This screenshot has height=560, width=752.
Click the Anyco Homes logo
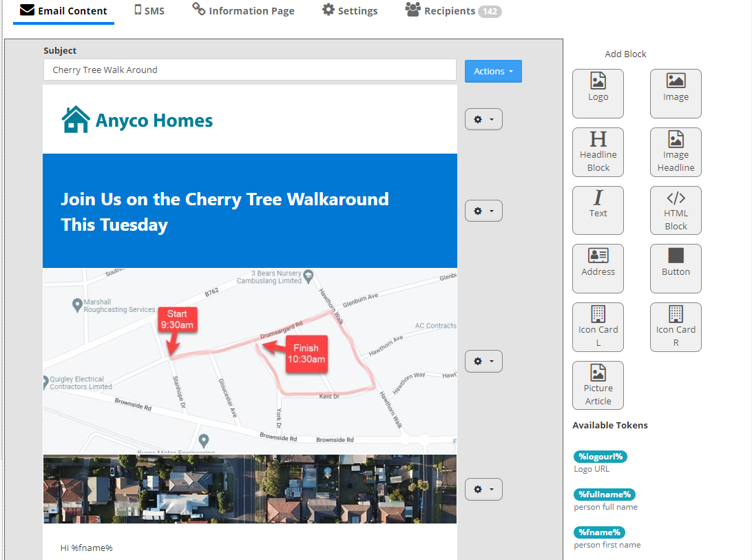(x=137, y=119)
